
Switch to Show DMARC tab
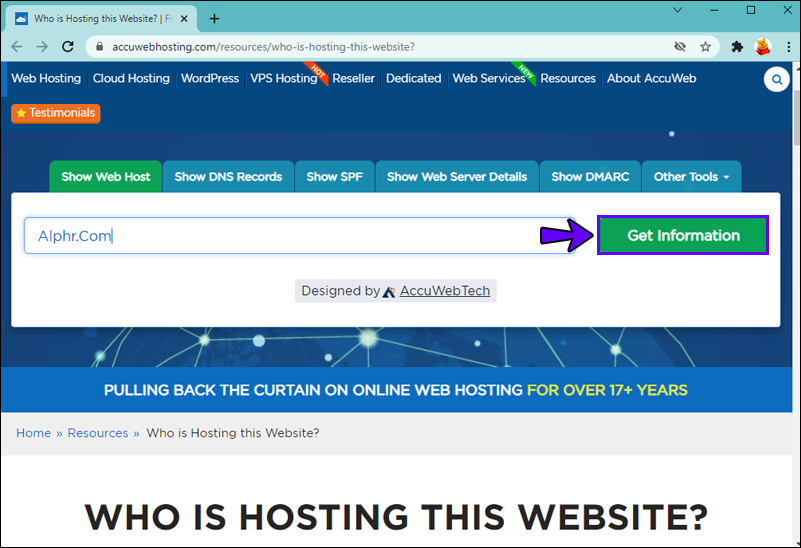[590, 177]
